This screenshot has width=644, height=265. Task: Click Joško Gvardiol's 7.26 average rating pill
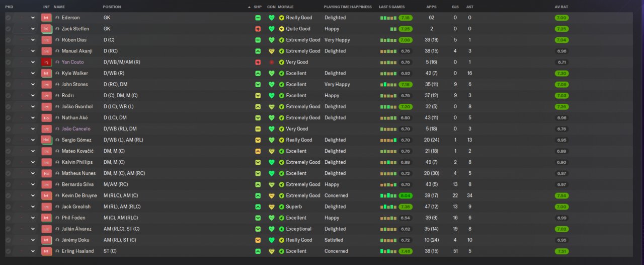tap(562, 107)
